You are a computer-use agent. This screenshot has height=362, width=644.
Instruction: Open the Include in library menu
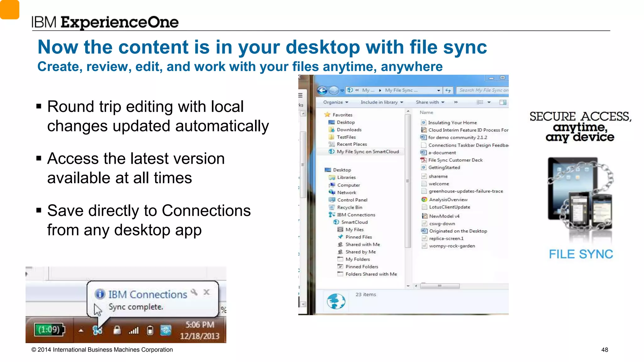[x=382, y=102]
